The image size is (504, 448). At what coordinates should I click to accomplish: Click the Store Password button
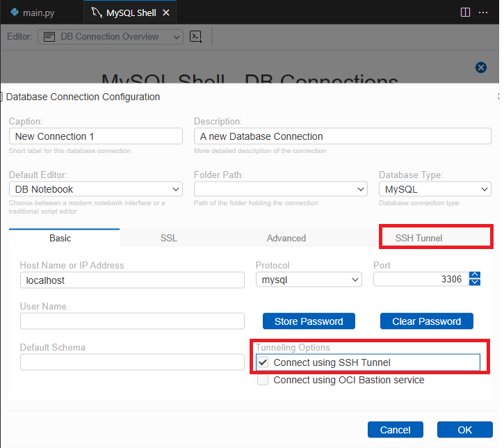[309, 321]
